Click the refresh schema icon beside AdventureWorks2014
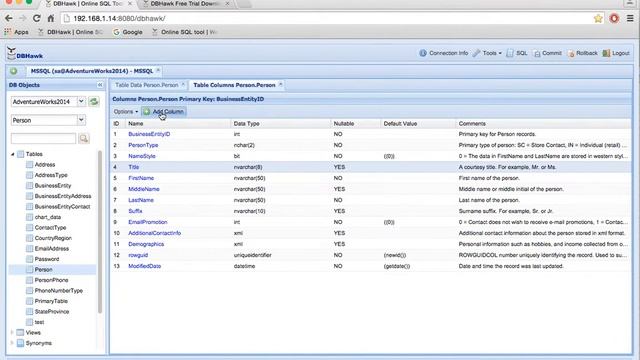This screenshot has width=640, height=360. pos(94,102)
